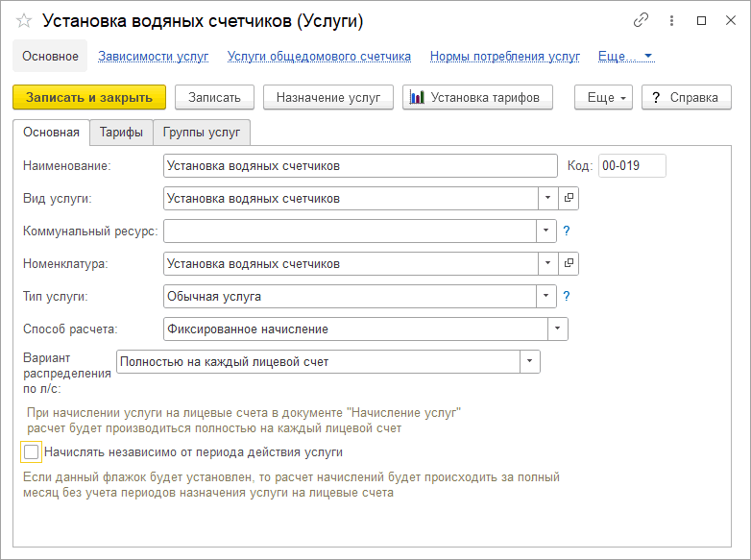Copy link to this service record

(641, 20)
